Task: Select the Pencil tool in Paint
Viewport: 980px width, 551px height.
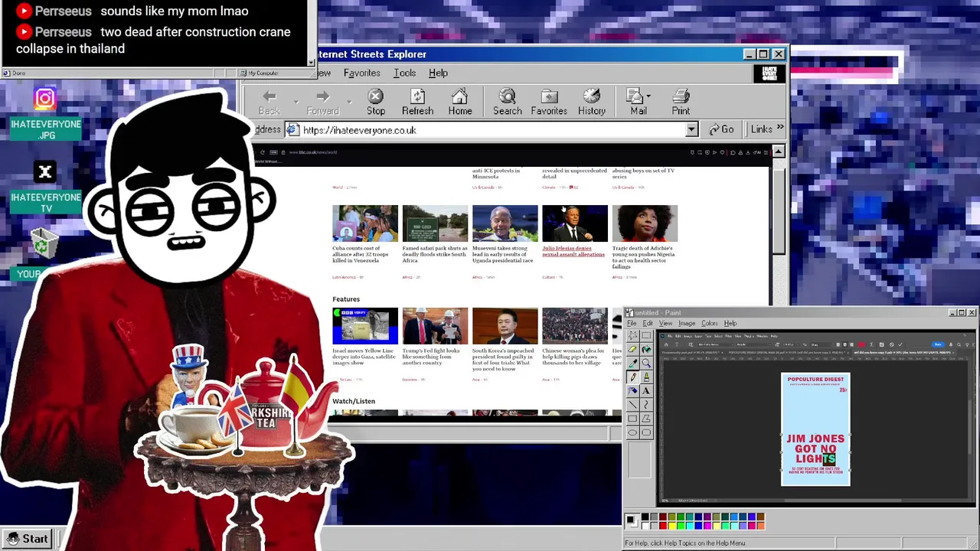Action: 632,377
